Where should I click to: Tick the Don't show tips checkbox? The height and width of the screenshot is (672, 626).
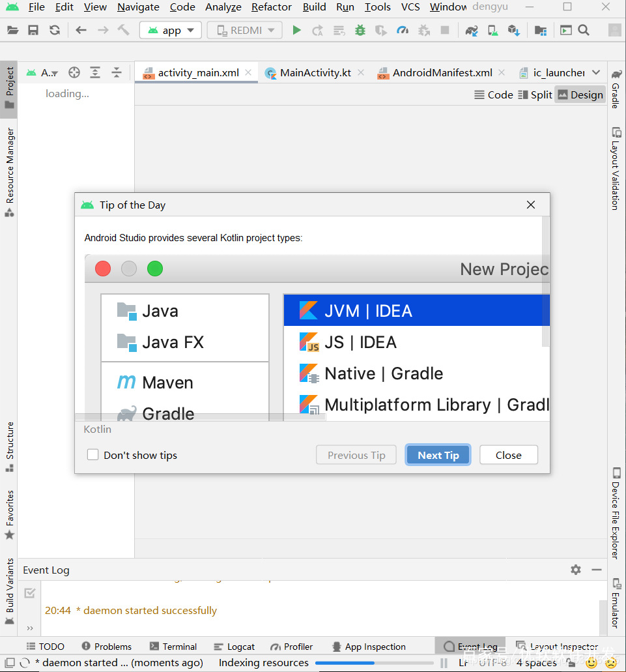[93, 455]
